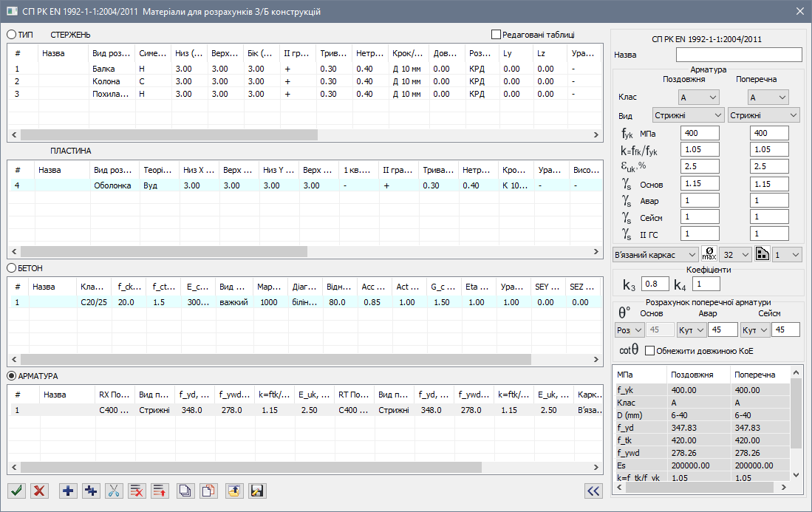
Task: Click the paste clipboard icon
Action: pos(209,490)
